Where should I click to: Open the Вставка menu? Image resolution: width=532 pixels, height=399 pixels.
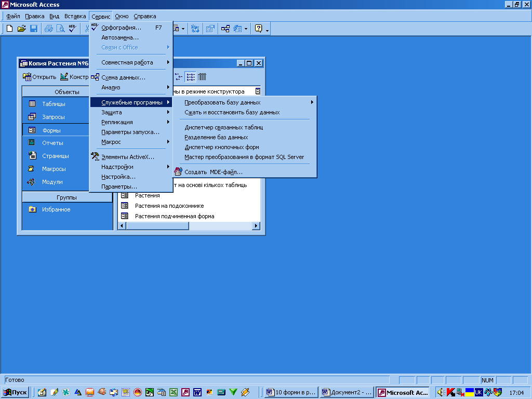[75, 16]
